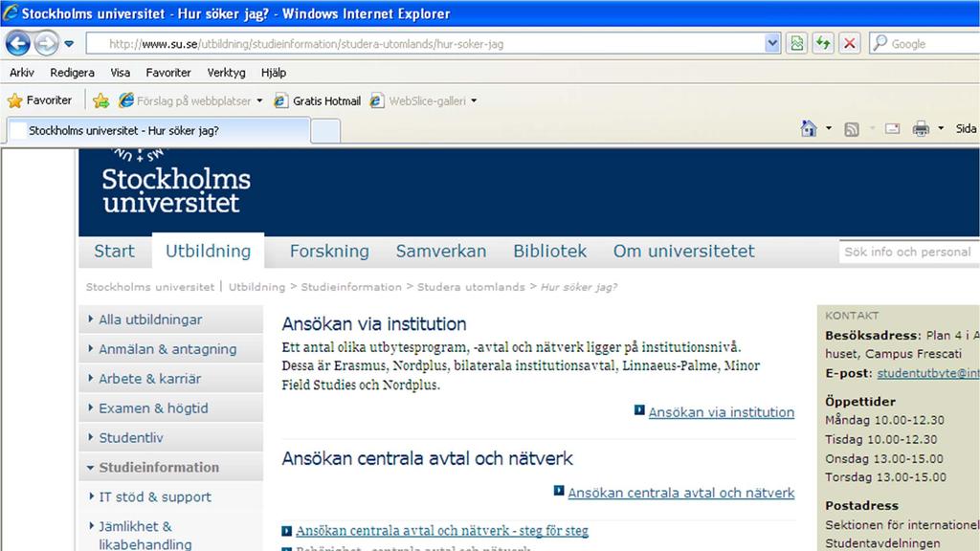Click the Google search box
This screenshot has height=551, width=980.
[924, 44]
